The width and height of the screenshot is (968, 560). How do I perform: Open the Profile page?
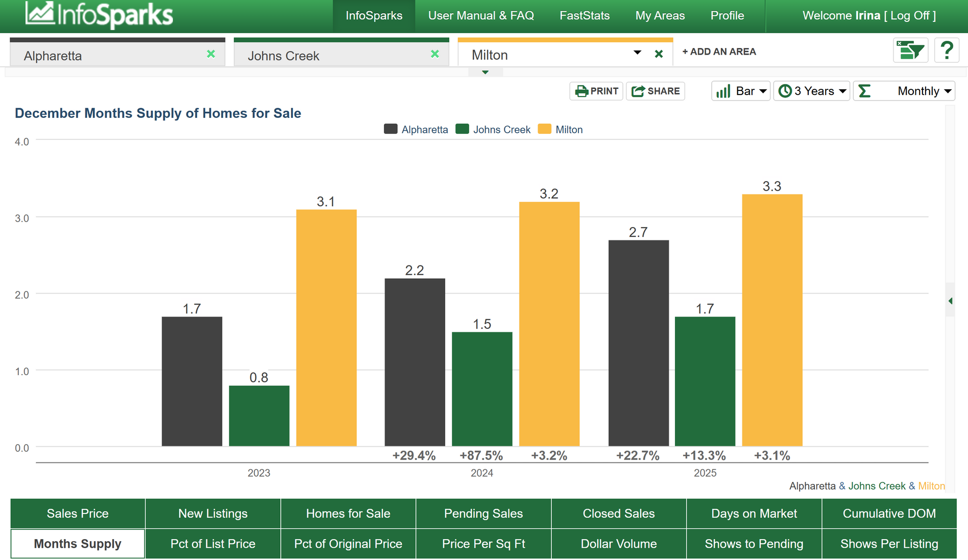728,16
